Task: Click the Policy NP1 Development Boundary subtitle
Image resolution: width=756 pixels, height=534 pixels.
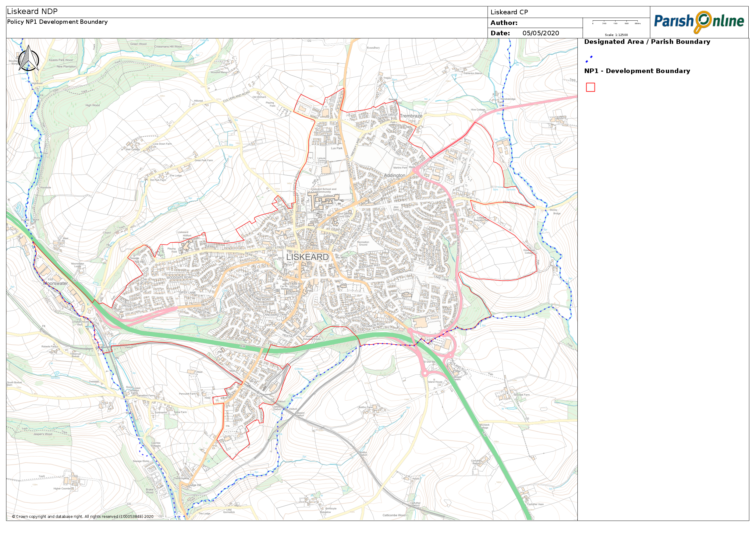Action: (x=57, y=22)
